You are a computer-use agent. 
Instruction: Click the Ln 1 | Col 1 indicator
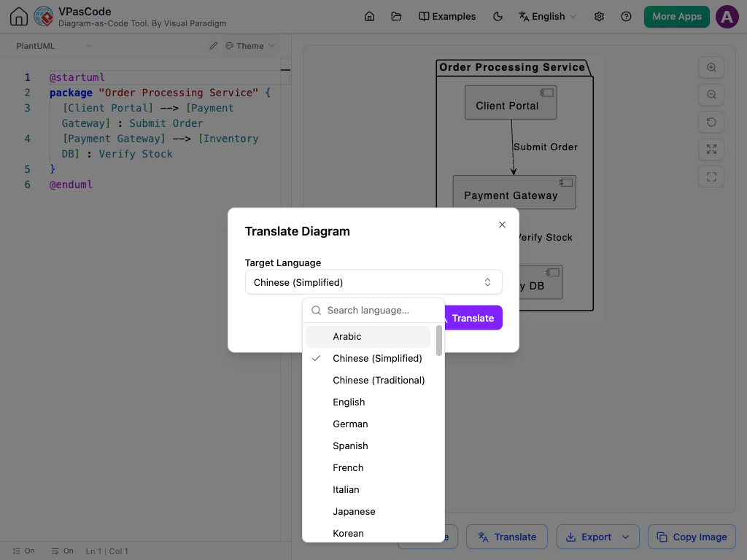[107, 551]
